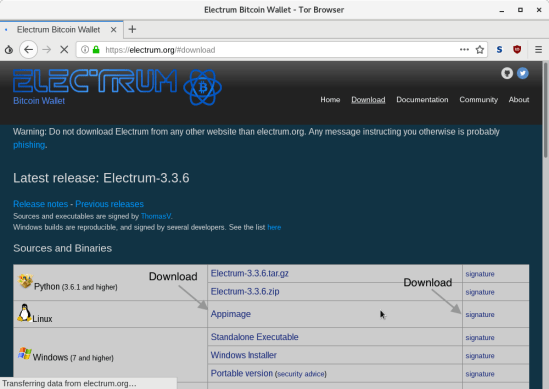The image size is (549, 389).
Task: Open the Tor Browser hamburger menu
Action: click(x=538, y=50)
